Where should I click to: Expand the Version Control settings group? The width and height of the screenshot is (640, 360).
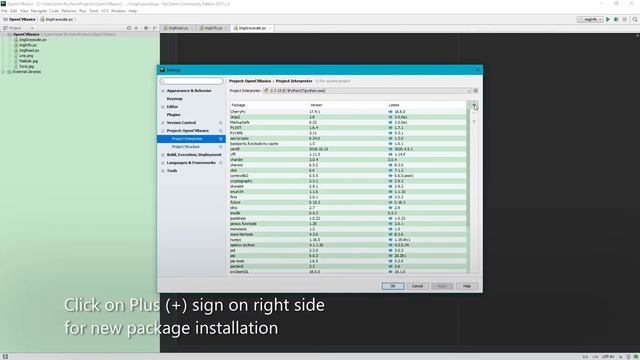point(163,122)
